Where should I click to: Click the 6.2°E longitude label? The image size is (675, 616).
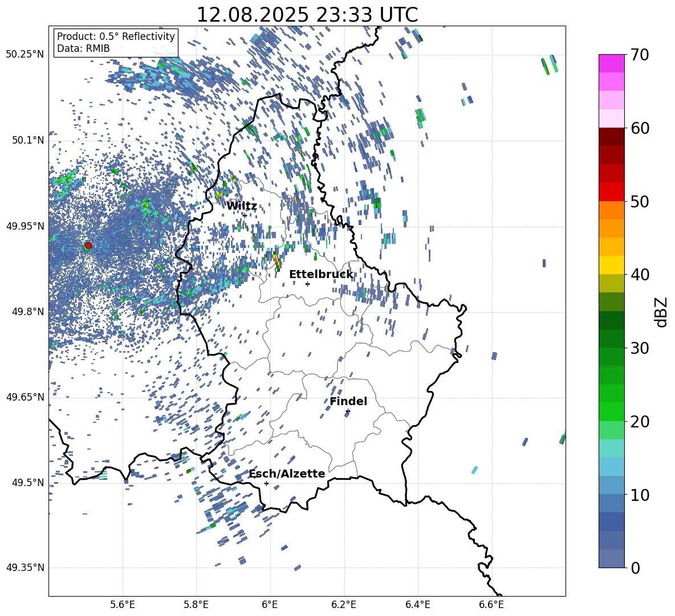coord(344,605)
